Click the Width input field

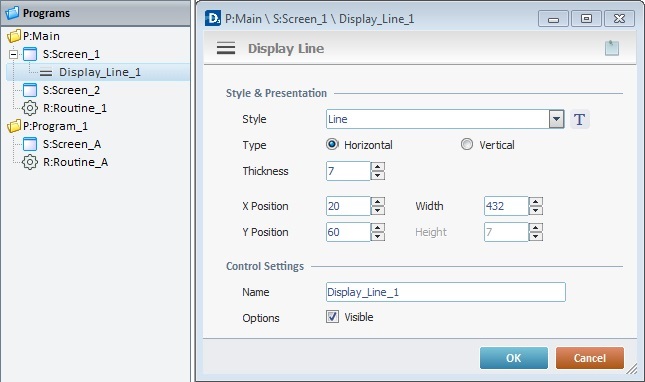tap(506, 206)
